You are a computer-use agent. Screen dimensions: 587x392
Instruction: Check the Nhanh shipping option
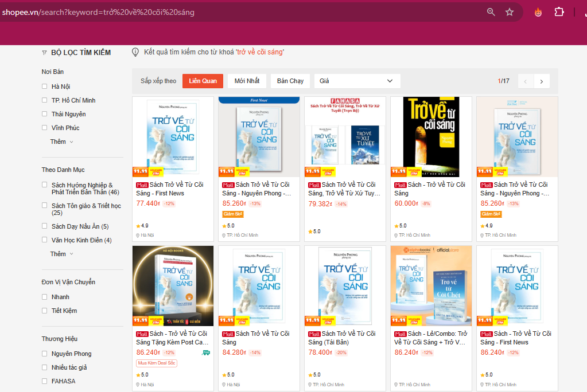coord(45,297)
